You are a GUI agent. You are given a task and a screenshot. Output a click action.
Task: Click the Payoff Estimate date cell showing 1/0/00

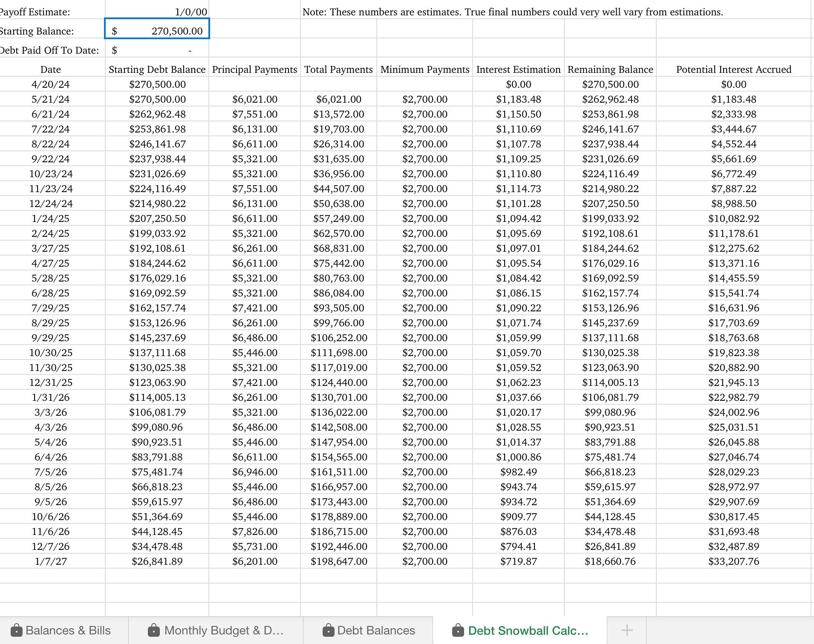coord(157,11)
